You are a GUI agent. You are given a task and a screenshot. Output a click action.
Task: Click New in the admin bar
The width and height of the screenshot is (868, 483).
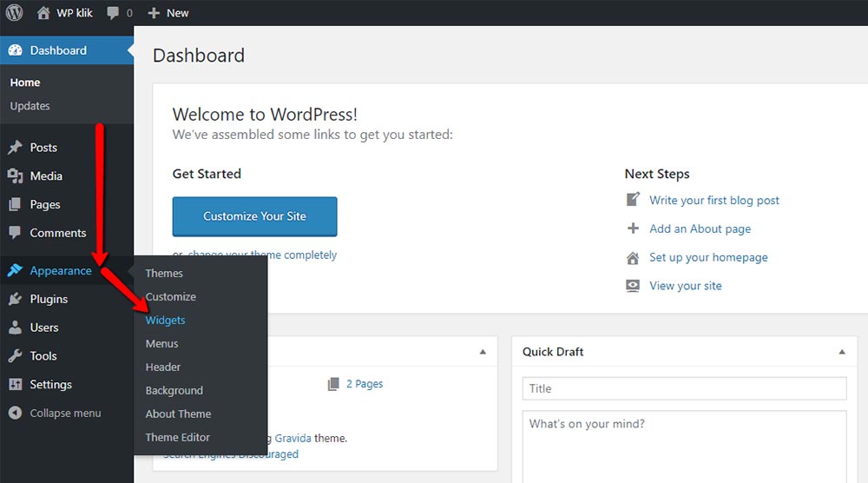click(178, 13)
